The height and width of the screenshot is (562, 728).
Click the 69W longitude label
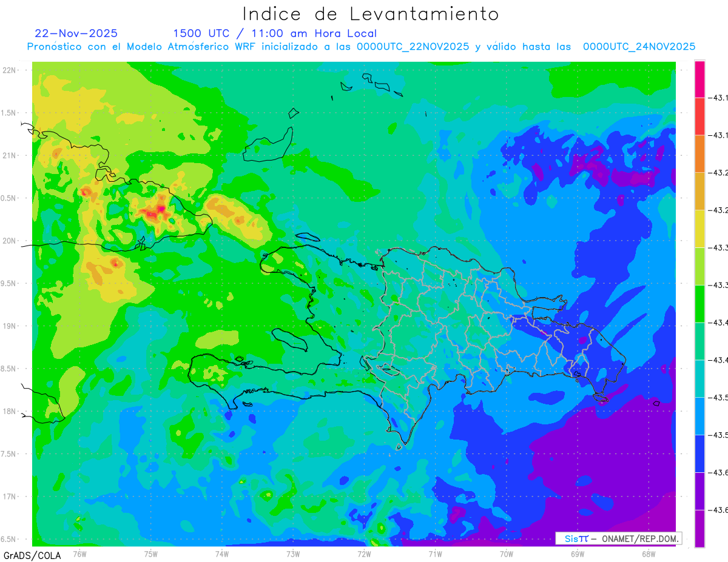[x=577, y=554]
